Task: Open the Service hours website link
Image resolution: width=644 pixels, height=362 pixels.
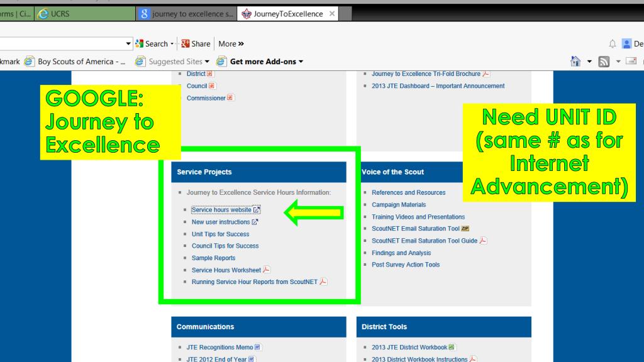Action: tap(226, 210)
